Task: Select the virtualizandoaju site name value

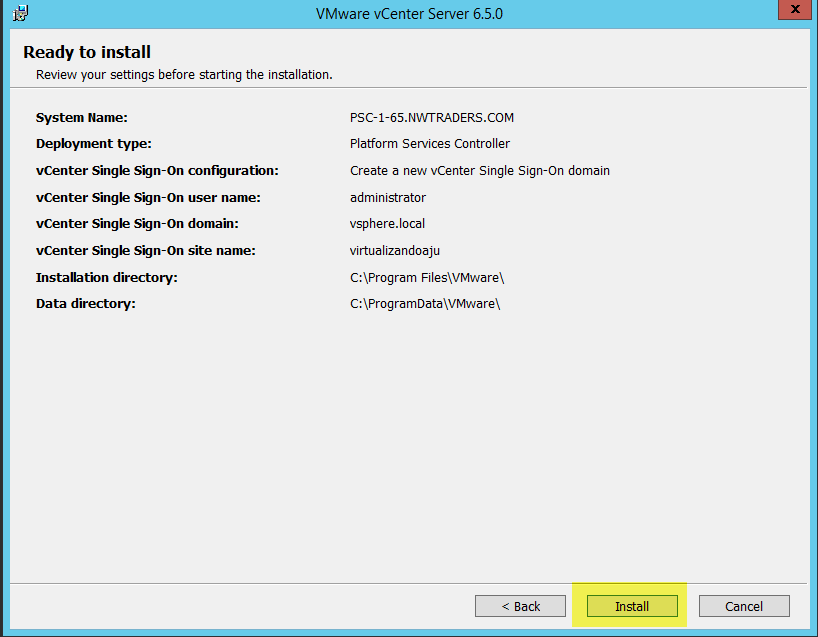Action: 395,251
